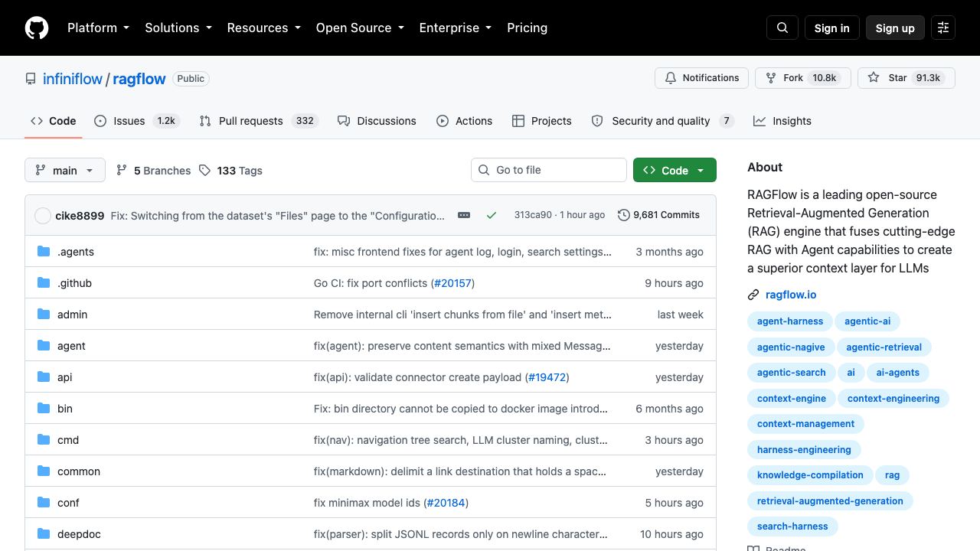Open the Pricing page
This screenshot has height=551, width=980.
click(528, 28)
